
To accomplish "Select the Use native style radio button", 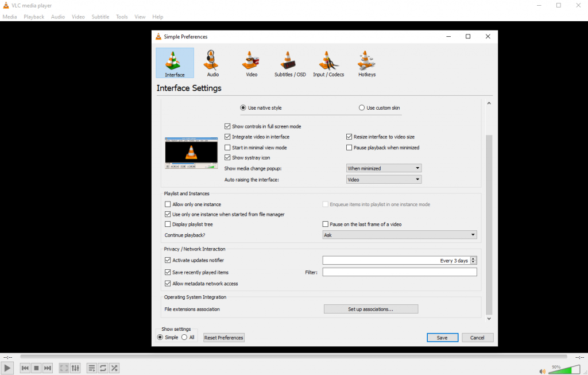I will tap(243, 107).
